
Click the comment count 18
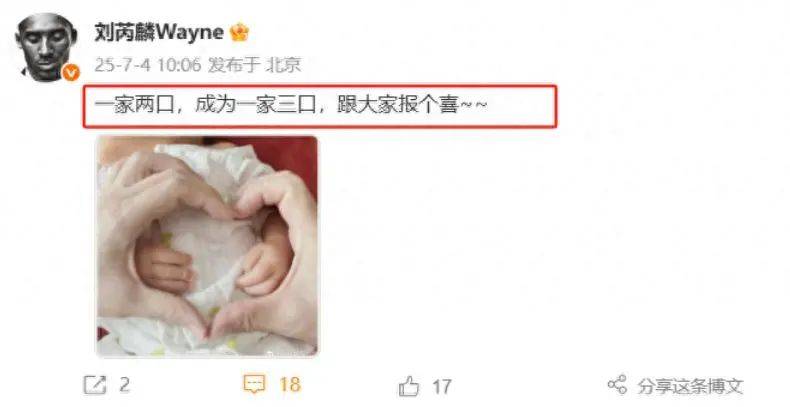tap(290, 385)
